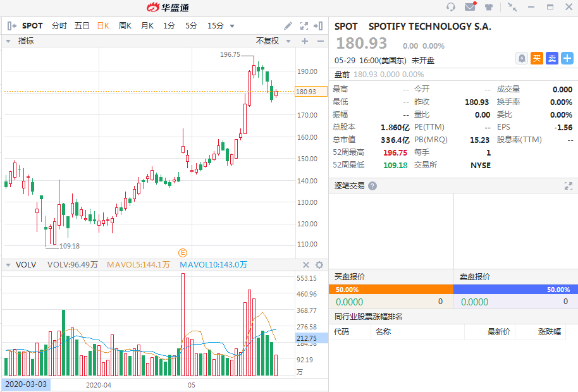Expand the VOLV indicator selector arrow
578x392 pixels.
point(8,265)
